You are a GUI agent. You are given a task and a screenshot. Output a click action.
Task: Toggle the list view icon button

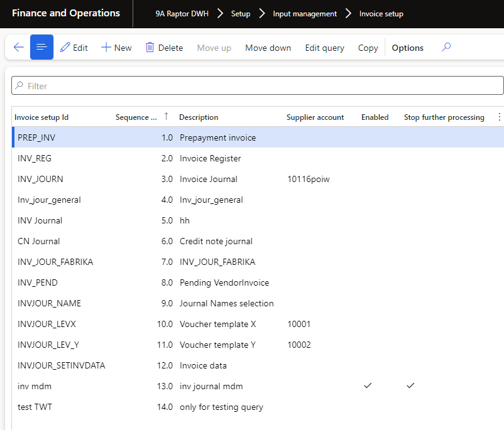point(41,48)
